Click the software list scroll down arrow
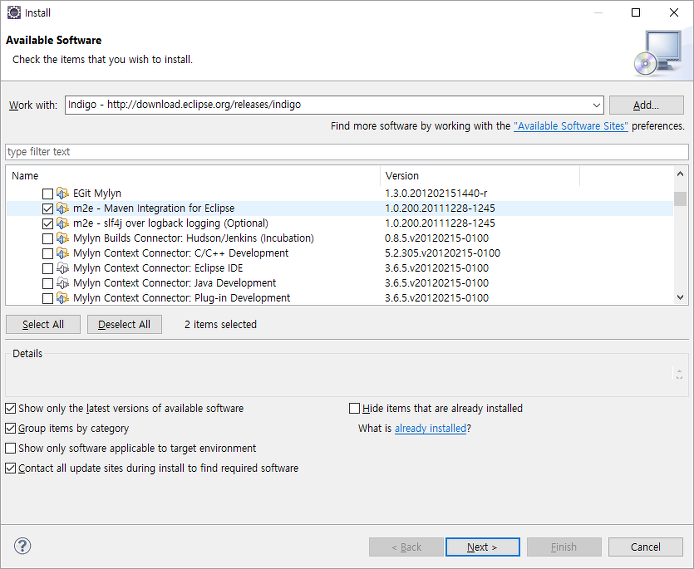The width and height of the screenshot is (694, 569). (680, 298)
